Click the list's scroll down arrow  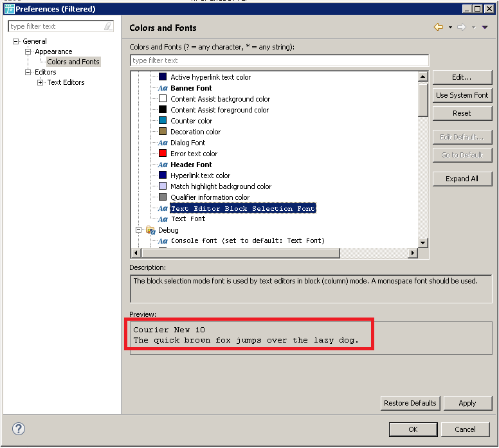tap(423, 243)
